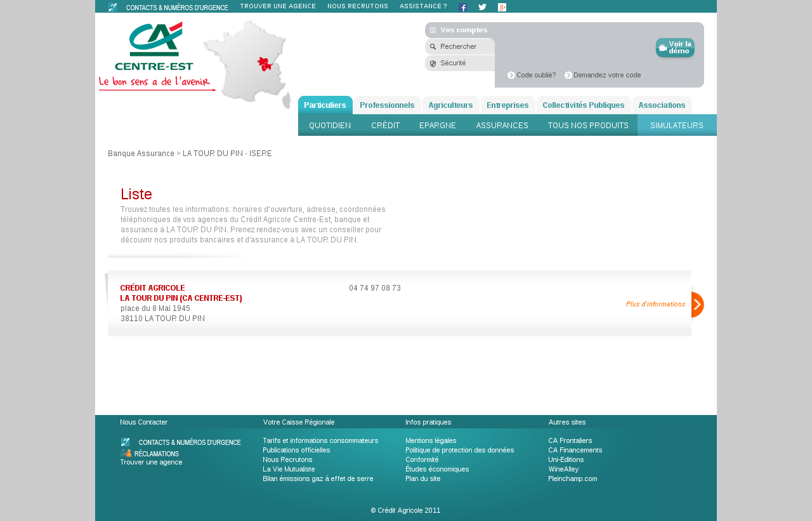This screenshot has height=521, width=812.
Task: Open Études économiques link
Action: pyautogui.click(x=437, y=469)
